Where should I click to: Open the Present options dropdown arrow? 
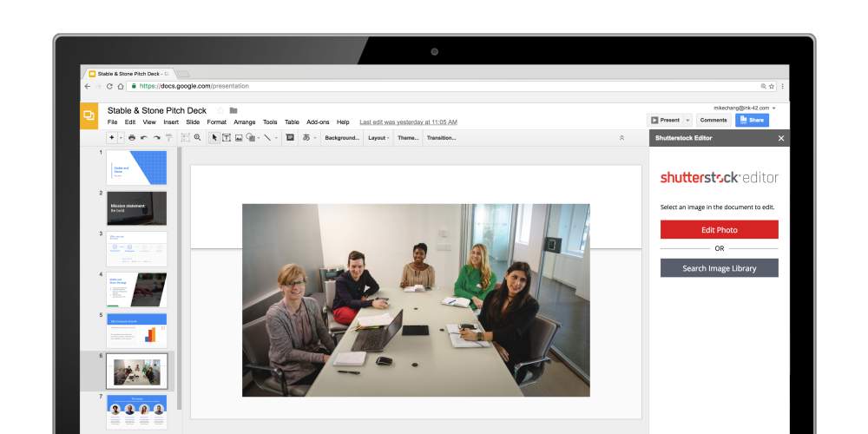point(687,120)
